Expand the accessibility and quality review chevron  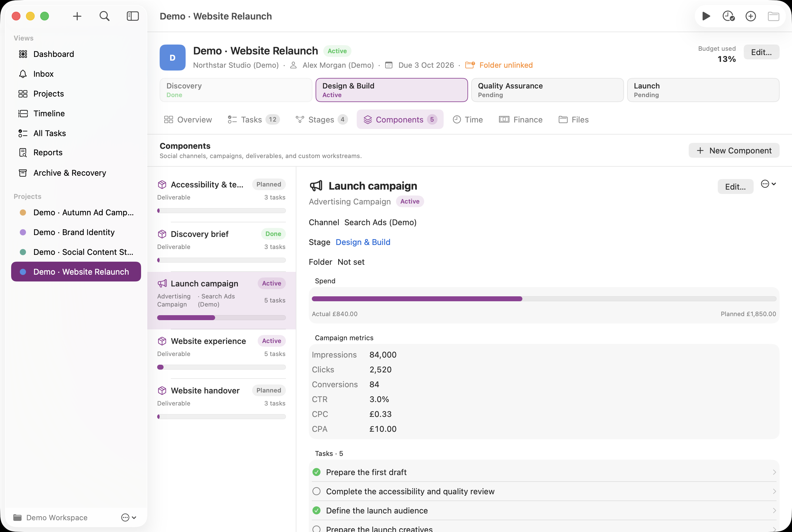click(774, 491)
